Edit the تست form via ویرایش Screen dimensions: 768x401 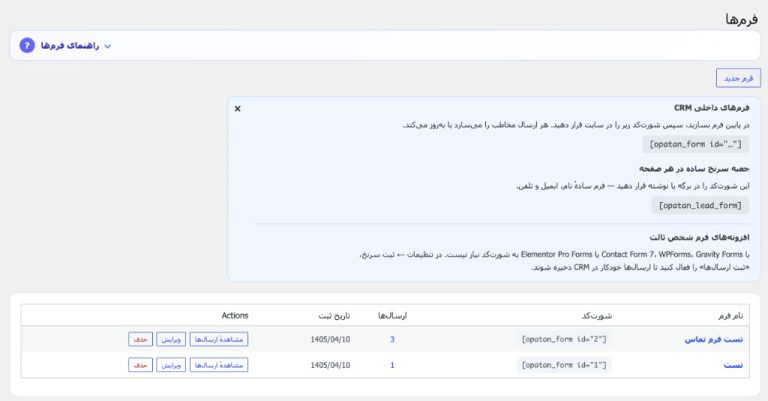[171, 365]
